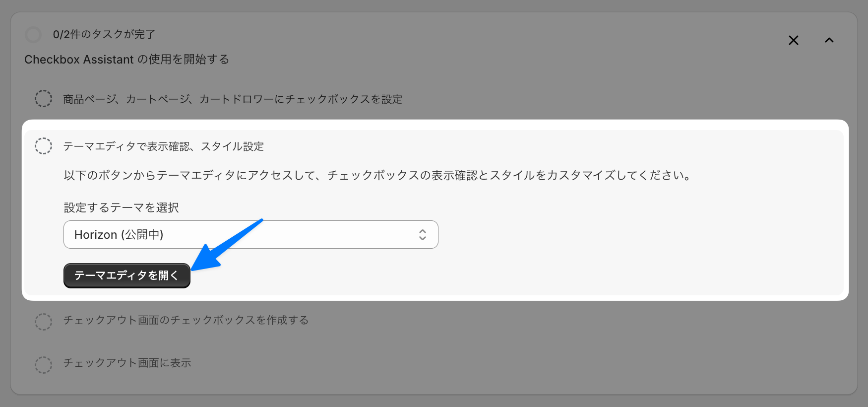Viewport: 868px width, 407px height.
Task: Tick the チェックアウト画面に表示 task circle
Action: (43, 365)
